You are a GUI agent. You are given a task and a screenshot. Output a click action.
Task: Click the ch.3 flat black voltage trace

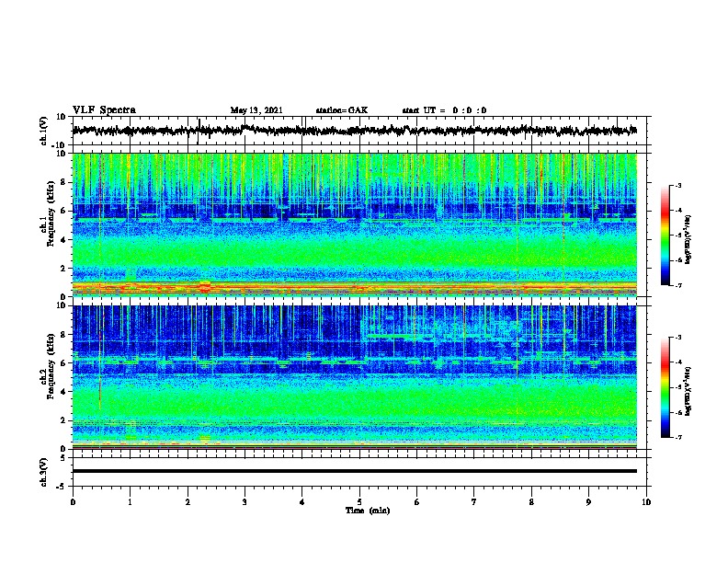tap(355, 471)
